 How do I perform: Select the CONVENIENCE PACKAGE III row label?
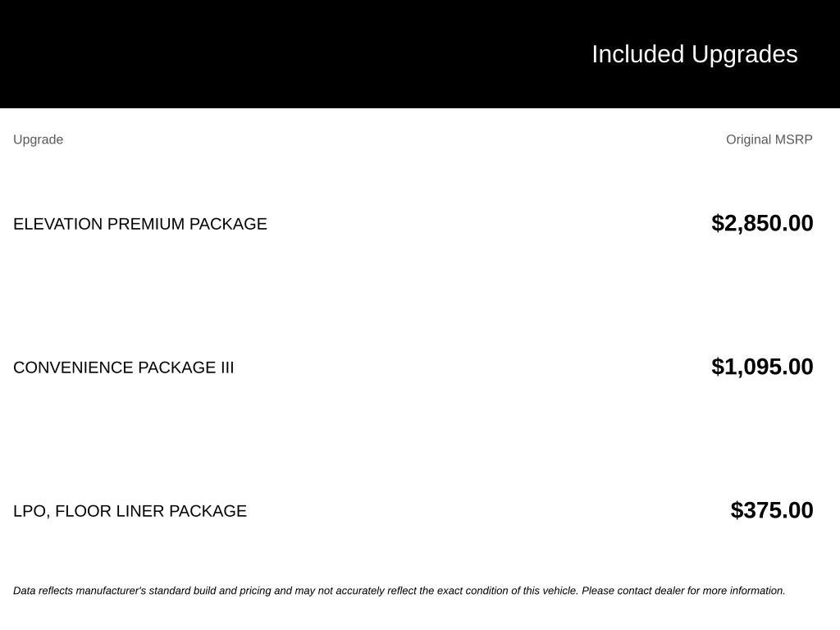123,367
